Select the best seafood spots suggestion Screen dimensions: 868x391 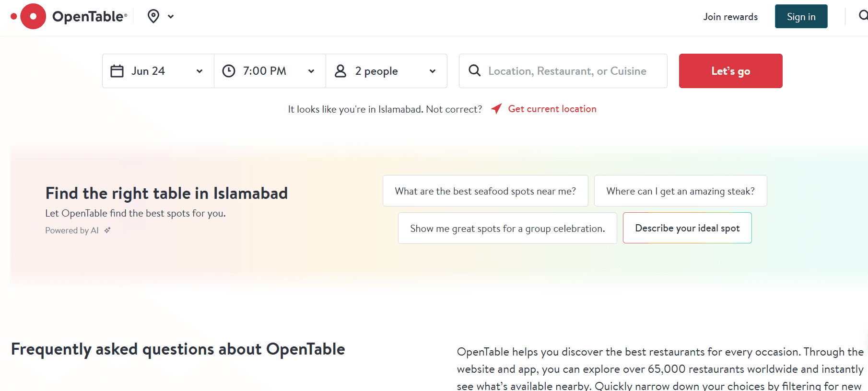(x=485, y=191)
